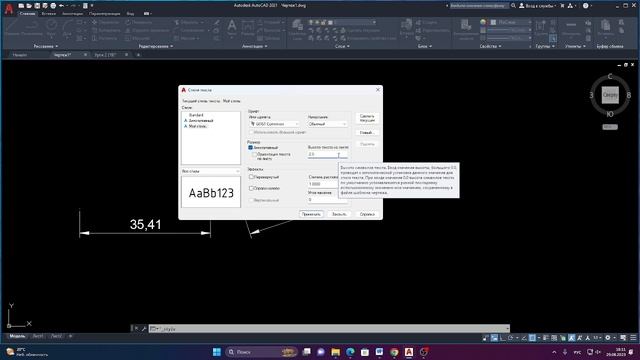Click the ViewCube top face
Viewport: 640px width, 360px height.
click(610, 95)
